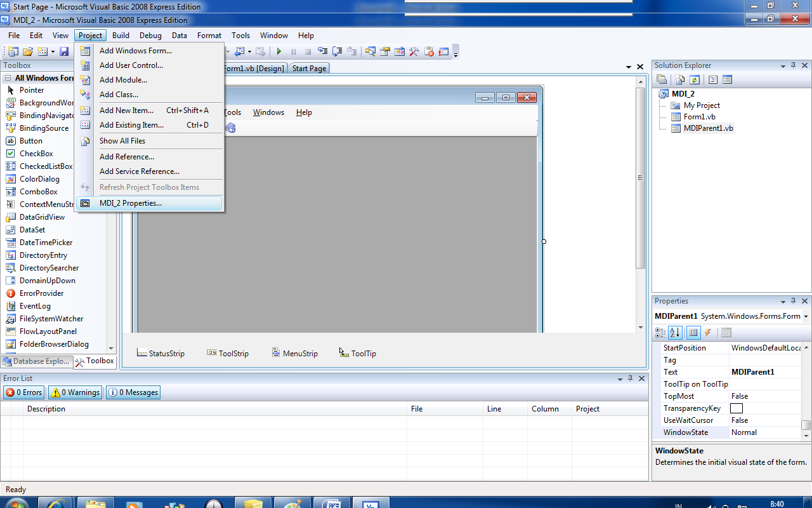The width and height of the screenshot is (812, 508).
Task: Open Properties panel window position dropdown
Action: click(x=783, y=301)
